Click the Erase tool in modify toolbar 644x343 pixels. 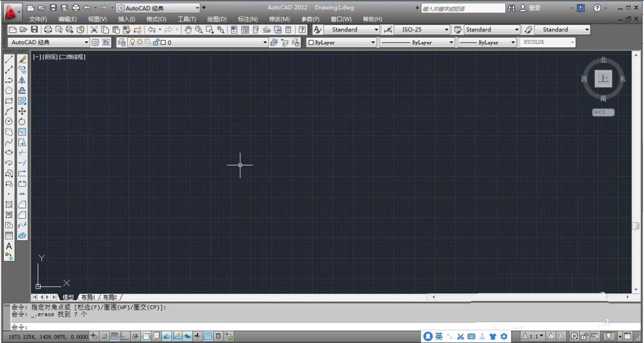tap(22, 59)
